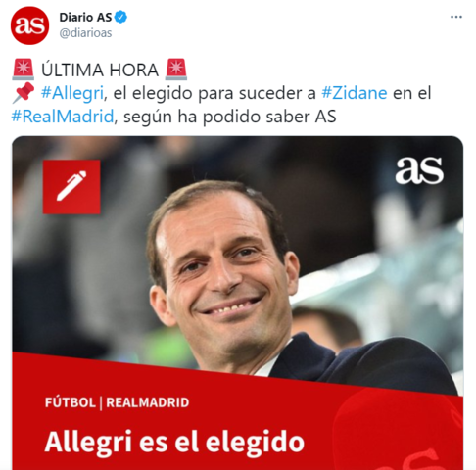Open the three-dot more options menu
The height and width of the screenshot is (470, 476).
pos(456,17)
